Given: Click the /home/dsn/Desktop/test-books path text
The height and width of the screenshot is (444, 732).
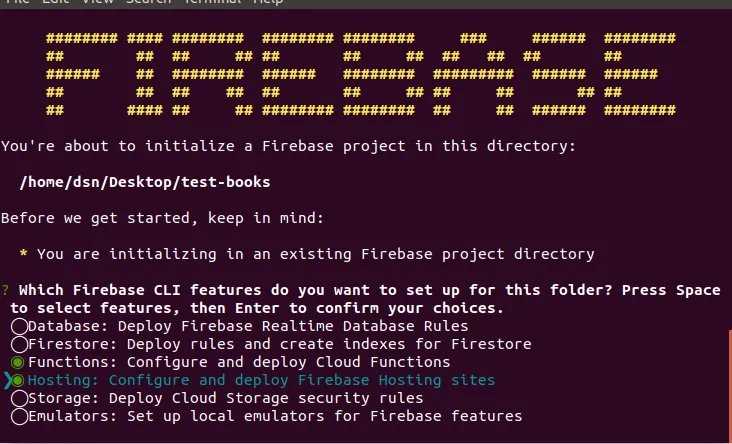Looking at the screenshot, I should click(x=145, y=182).
